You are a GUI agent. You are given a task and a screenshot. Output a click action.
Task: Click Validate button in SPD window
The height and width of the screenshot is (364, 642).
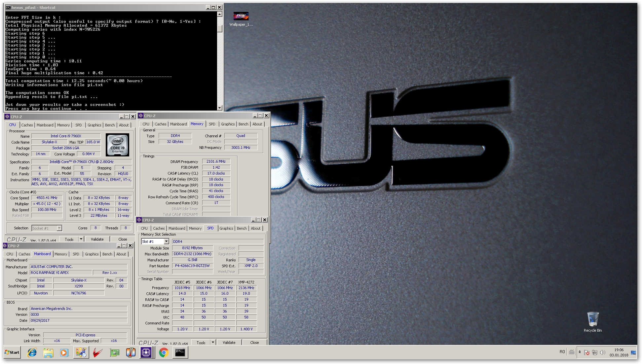[229, 343]
